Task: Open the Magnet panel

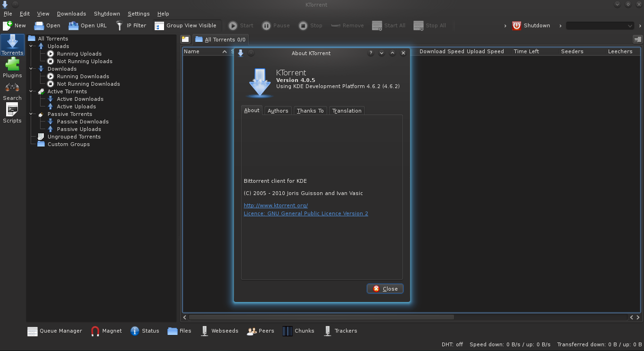Action: pyautogui.click(x=107, y=331)
